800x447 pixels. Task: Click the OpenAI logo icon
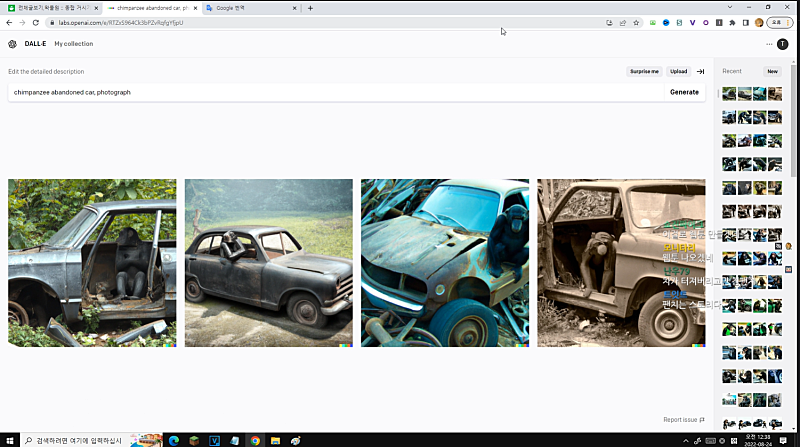[x=12, y=44]
